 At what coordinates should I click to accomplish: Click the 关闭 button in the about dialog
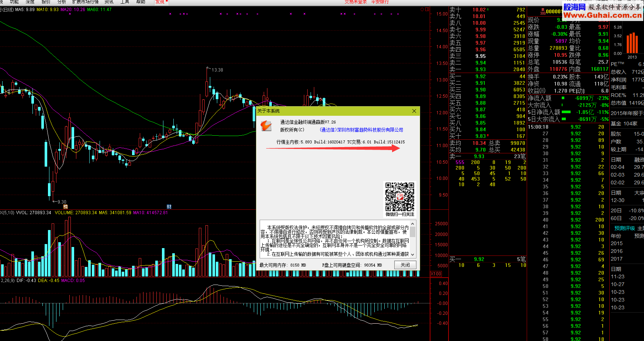tap(405, 265)
